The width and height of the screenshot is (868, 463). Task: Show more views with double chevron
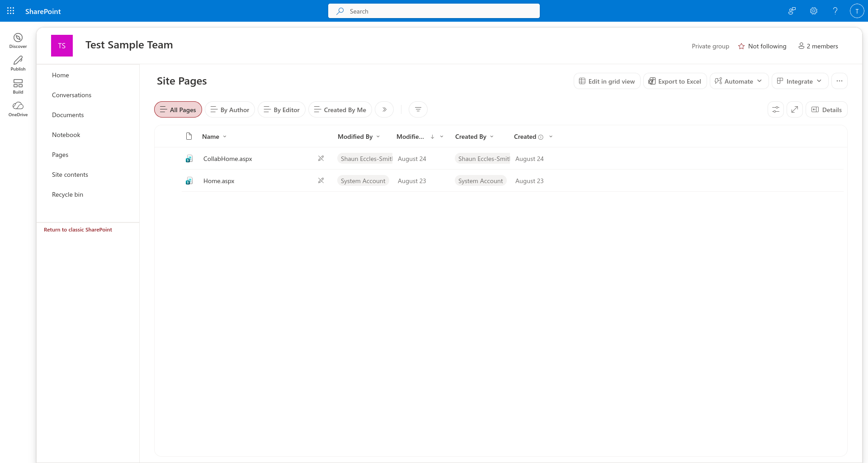[384, 109]
